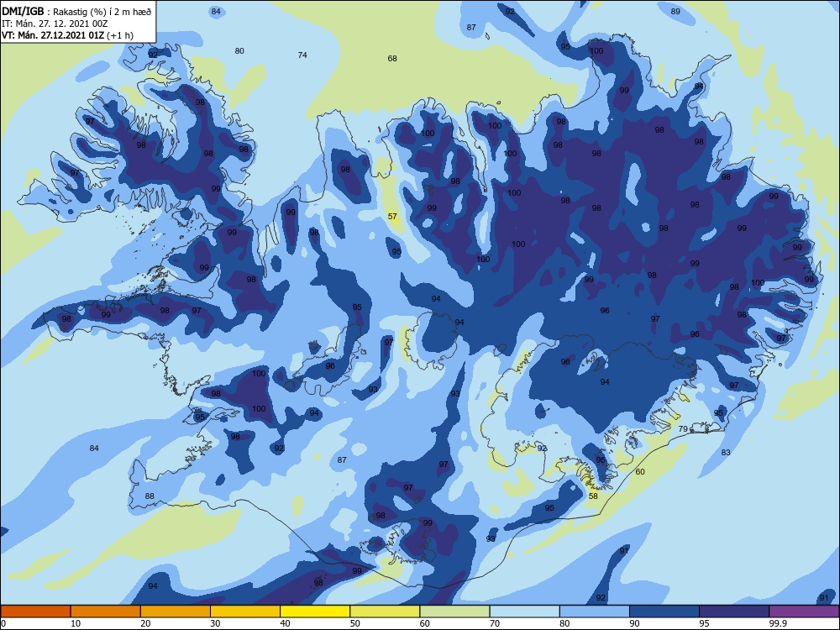This screenshot has width=840, height=630.
Task: Click the 80–90 medium blue legend swatch
Action: pos(595,612)
